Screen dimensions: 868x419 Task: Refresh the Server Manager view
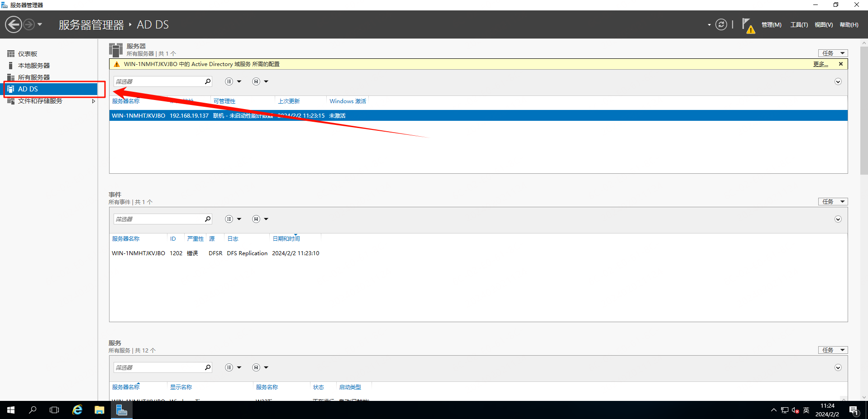click(x=721, y=24)
